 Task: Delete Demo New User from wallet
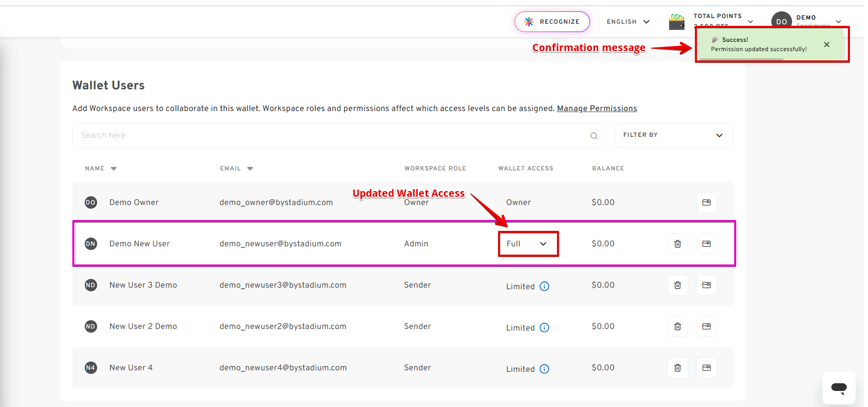(677, 244)
